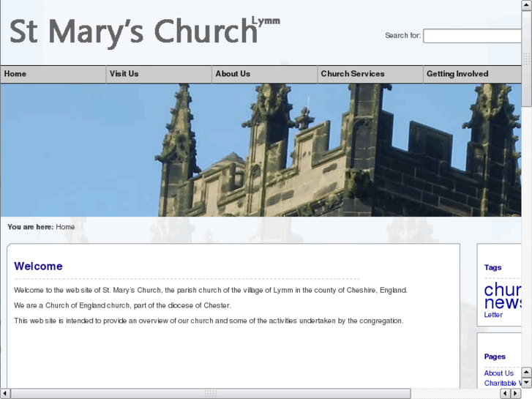Click the horizontal scrollbar thumb
This screenshot has width=532, height=399.
[x=210, y=394]
